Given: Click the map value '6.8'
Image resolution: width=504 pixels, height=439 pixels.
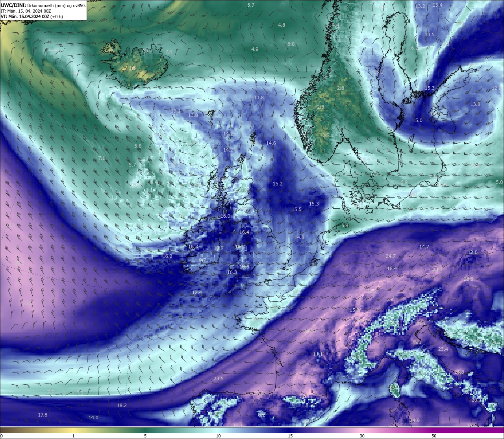Looking at the screenshot, I should pos(291,44).
